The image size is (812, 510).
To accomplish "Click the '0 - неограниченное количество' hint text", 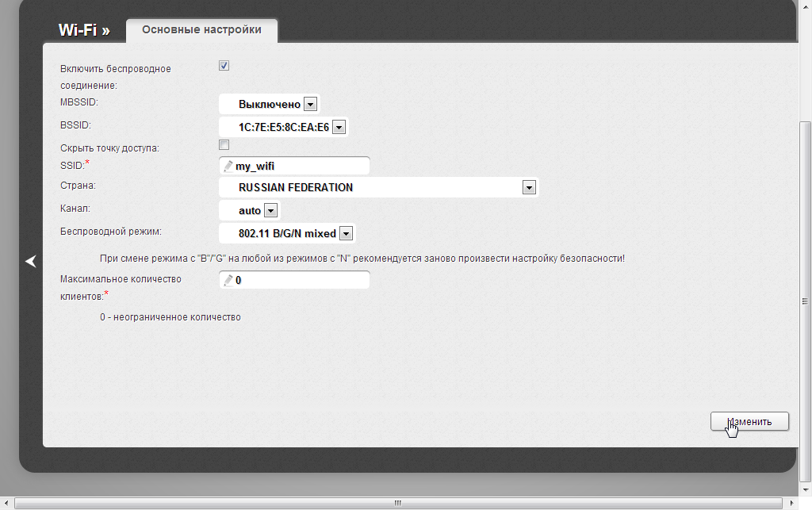I will pos(170,317).
